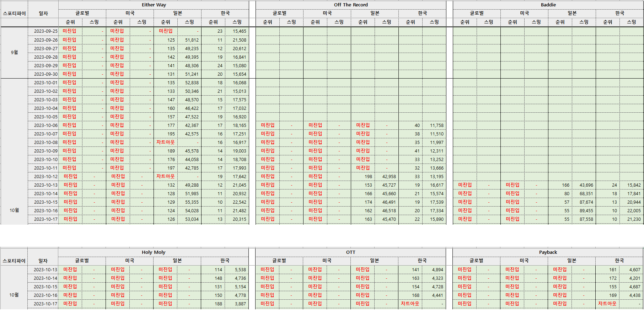Image resolution: width=644 pixels, height=310 pixels.
Task: Select '미국' header under Payback
Action: pyautogui.click(x=524, y=261)
